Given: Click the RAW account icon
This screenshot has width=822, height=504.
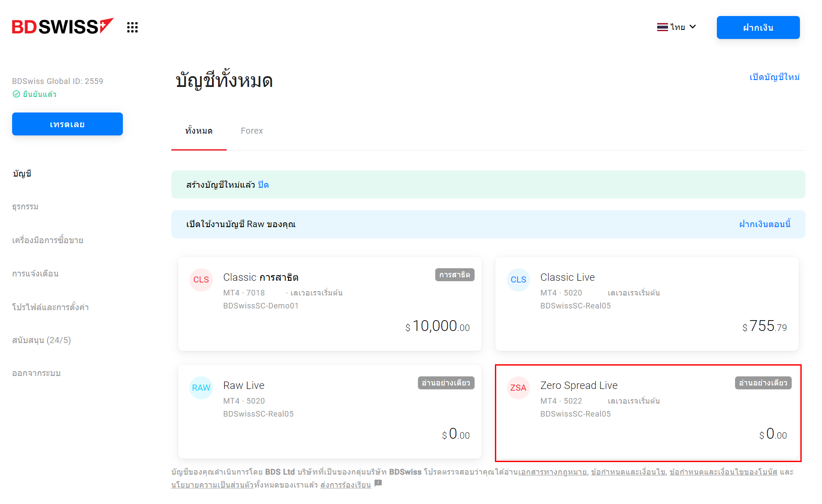Looking at the screenshot, I should (x=201, y=388).
